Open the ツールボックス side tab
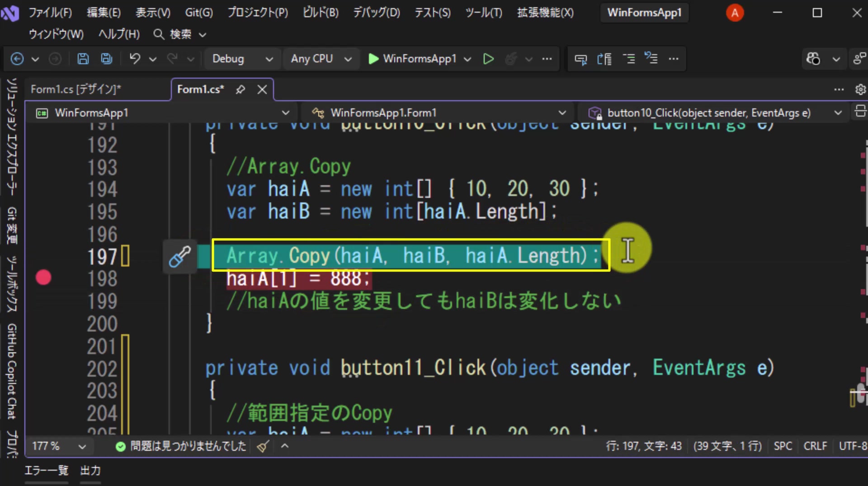The width and height of the screenshot is (868, 486). (x=12, y=285)
